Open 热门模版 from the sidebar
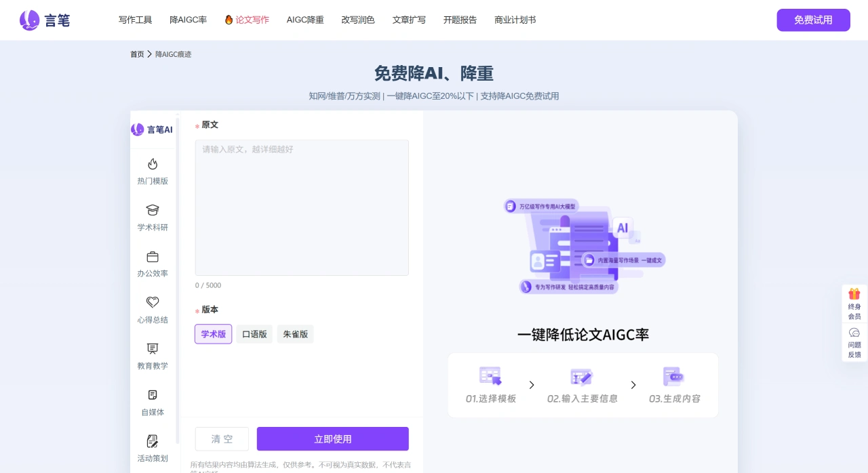Screen dimensions: 868x473 click(x=152, y=171)
